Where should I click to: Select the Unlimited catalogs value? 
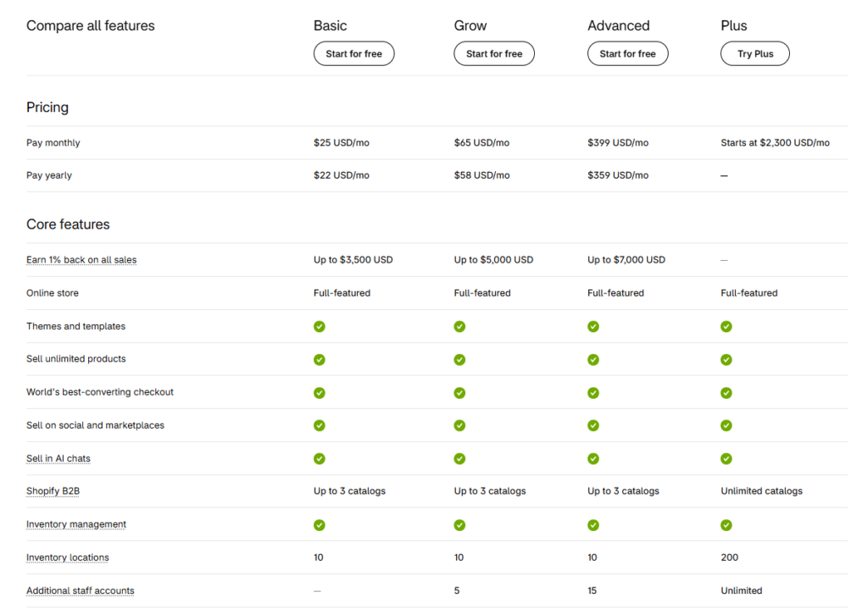762,491
